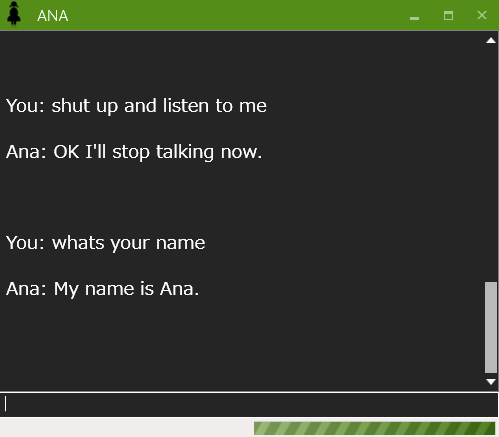
Task: Close the ANA chat window
Action: 482,16
